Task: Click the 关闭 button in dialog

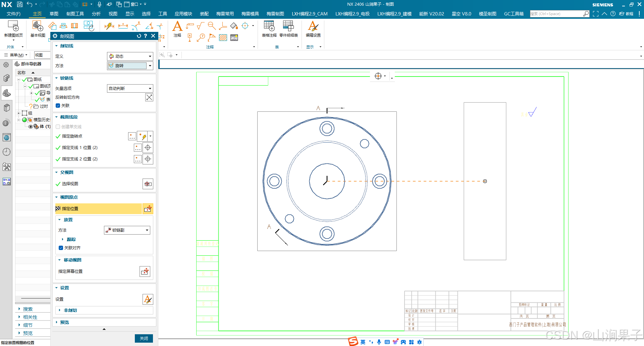Action: 144,338
